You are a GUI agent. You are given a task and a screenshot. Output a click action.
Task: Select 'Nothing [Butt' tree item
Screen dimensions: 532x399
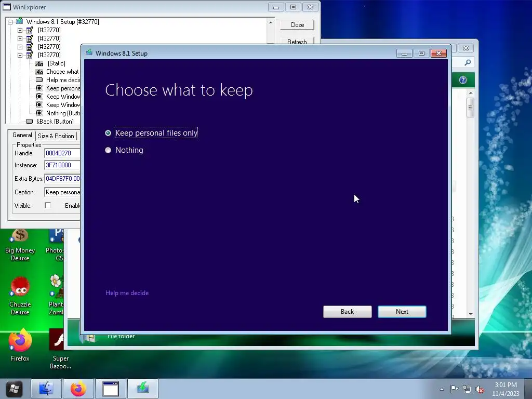[63, 113]
